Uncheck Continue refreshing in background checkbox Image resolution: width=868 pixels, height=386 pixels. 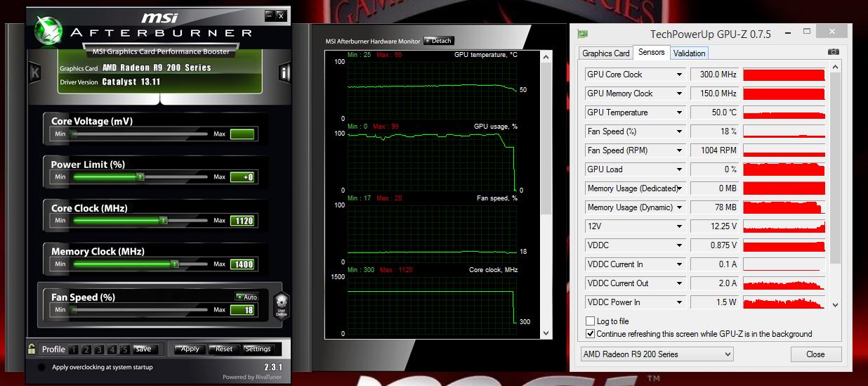(x=590, y=334)
